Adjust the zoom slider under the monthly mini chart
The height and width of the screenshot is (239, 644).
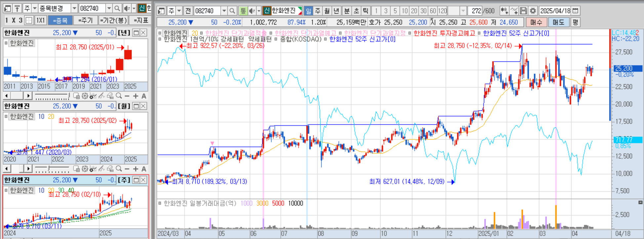52,169
